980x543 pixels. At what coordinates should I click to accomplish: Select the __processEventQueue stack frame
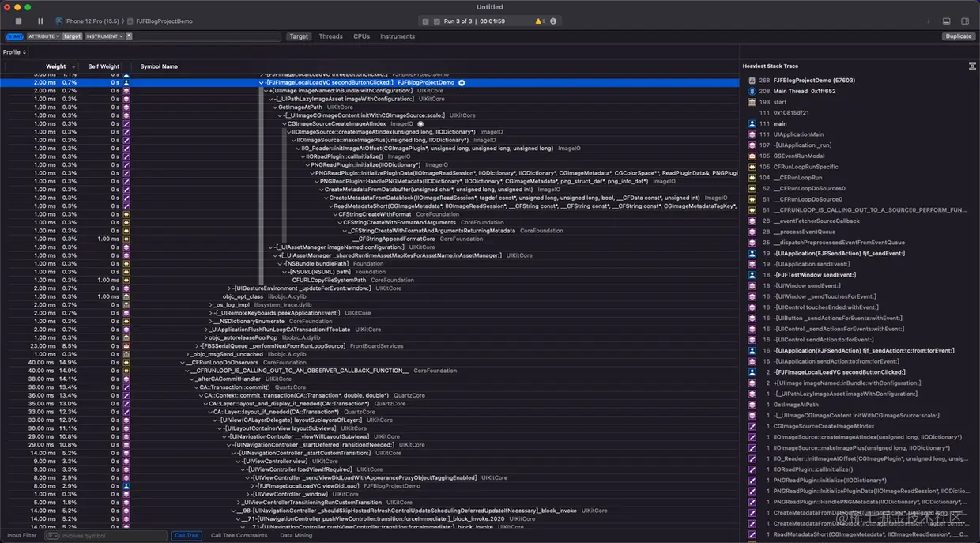[804, 232]
